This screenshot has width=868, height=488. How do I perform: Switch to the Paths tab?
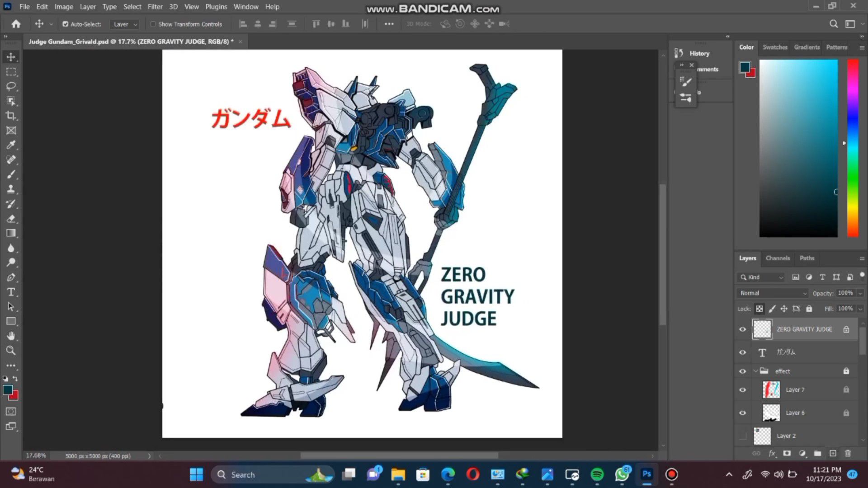pyautogui.click(x=807, y=258)
